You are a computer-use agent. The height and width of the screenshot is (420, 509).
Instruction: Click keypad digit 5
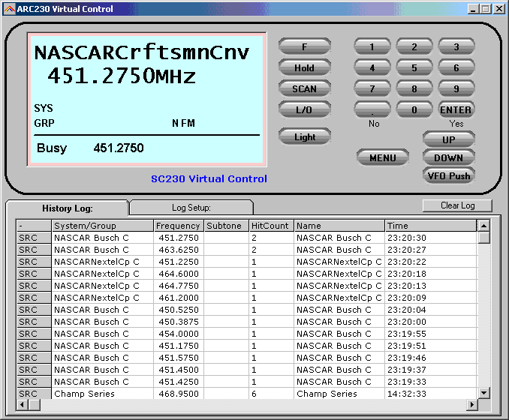(x=414, y=68)
